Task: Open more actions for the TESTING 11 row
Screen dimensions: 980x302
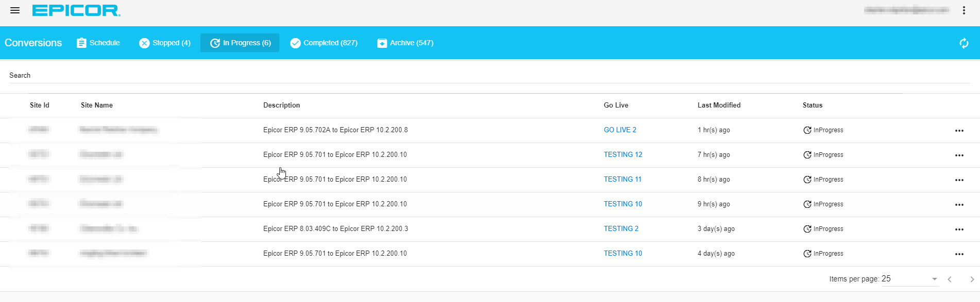Action: [x=959, y=180]
